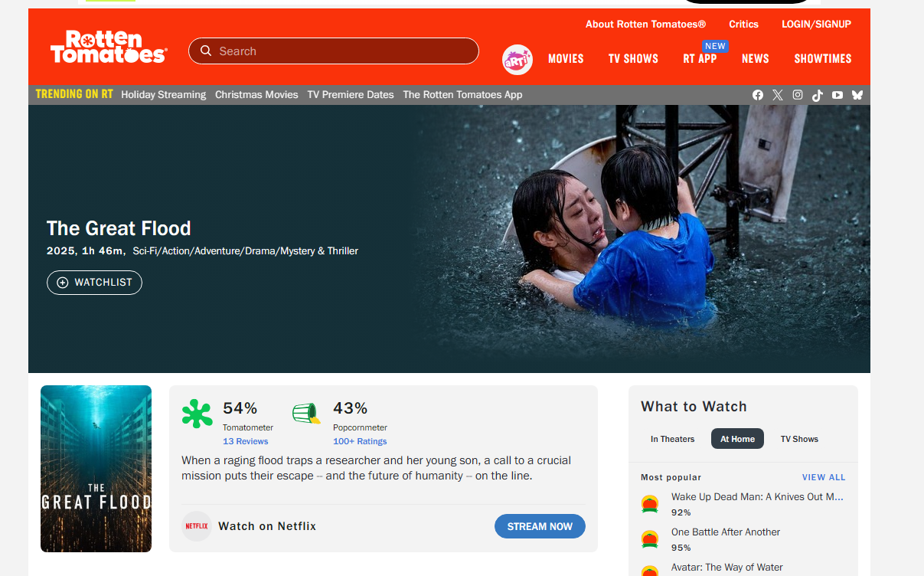Click the Netflix logo icon
This screenshot has width=924, height=576.
(x=197, y=526)
